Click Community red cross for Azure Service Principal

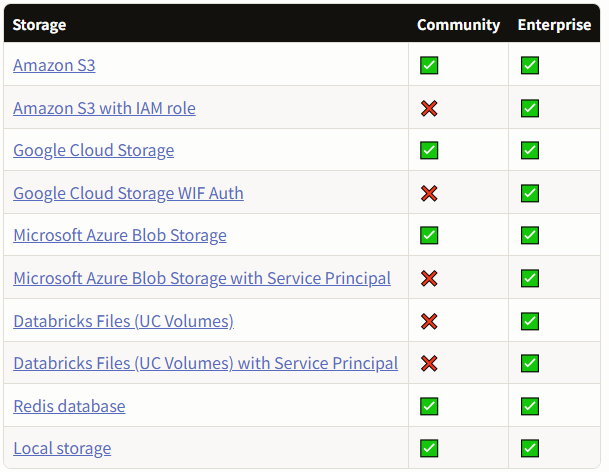click(429, 278)
